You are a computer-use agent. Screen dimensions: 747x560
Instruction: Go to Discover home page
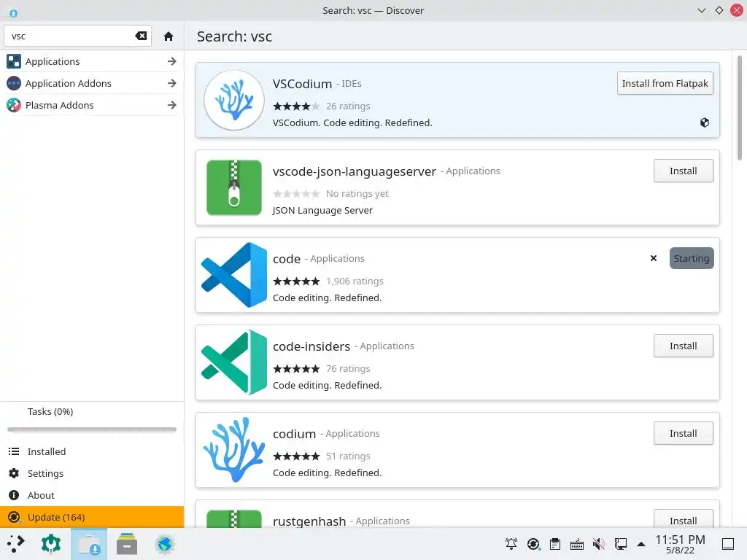(x=169, y=36)
